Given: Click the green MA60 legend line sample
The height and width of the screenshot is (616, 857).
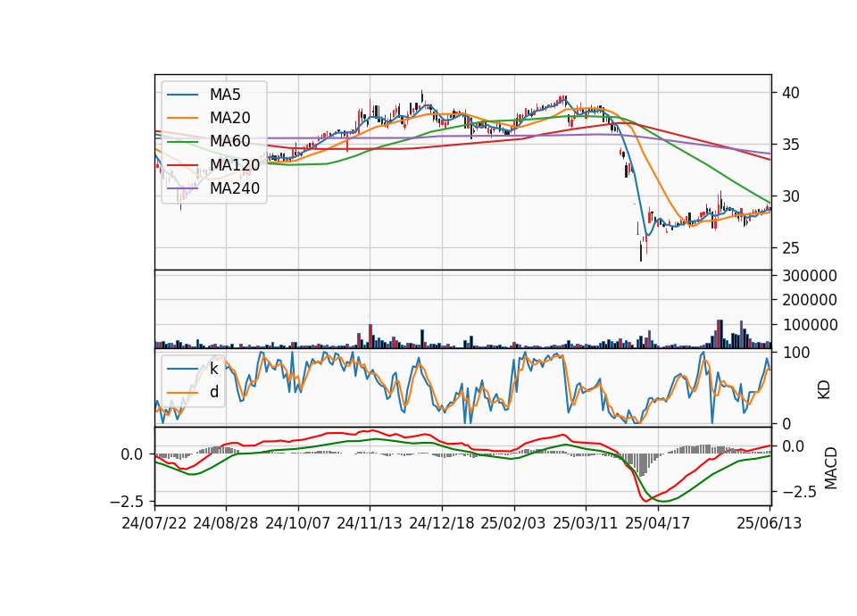Looking at the screenshot, I should [182, 142].
